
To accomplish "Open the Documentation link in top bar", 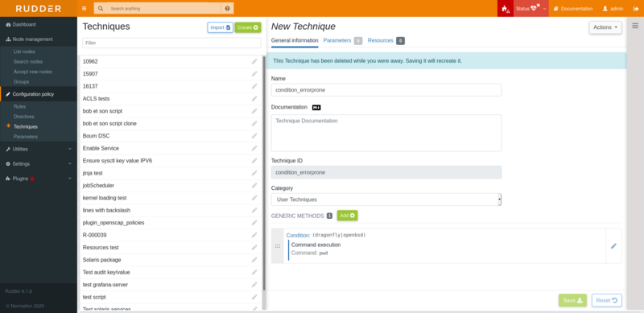I will pyautogui.click(x=573, y=9).
